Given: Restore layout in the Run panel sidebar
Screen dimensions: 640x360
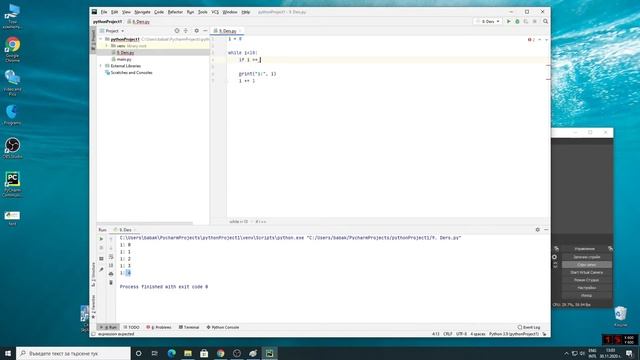Looking at the screenshot, I should tap(101, 259).
